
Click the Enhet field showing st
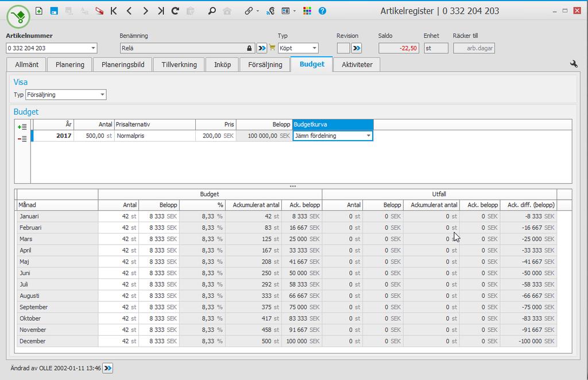click(x=436, y=48)
